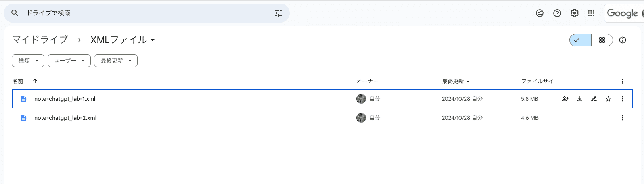
Task: Open advanced search options icon
Action: (278, 13)
